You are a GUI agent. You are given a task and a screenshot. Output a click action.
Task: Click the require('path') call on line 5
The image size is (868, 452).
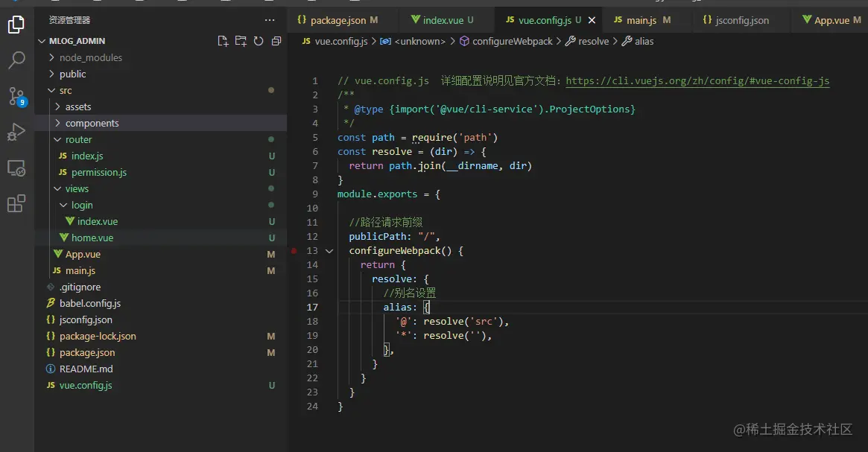tap(454, 137)
